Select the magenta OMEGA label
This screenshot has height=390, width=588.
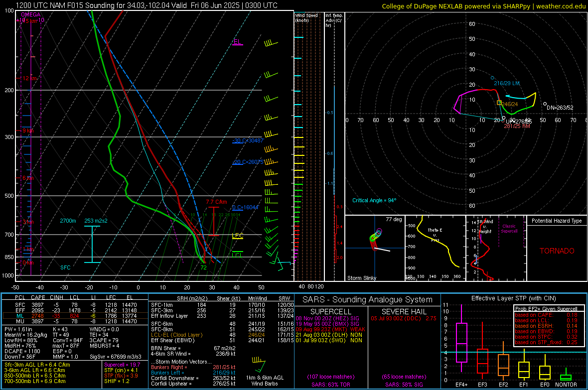[31, 14]
